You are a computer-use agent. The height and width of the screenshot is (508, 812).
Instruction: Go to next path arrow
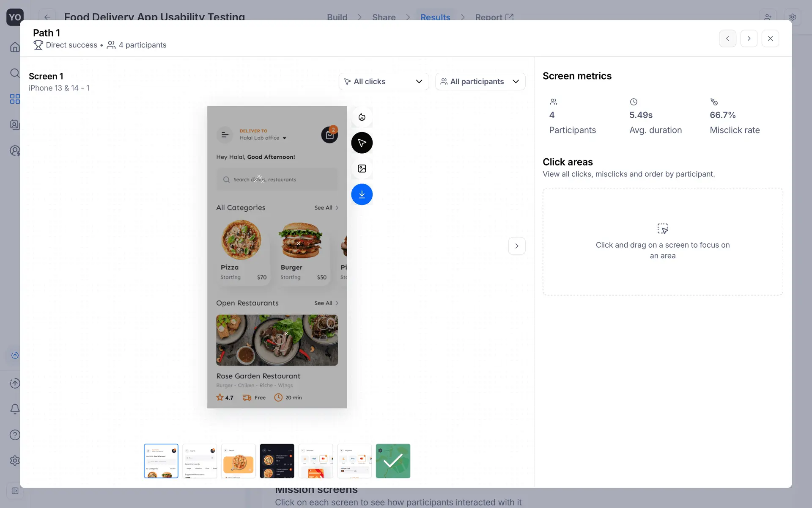(x=749, y=39)
